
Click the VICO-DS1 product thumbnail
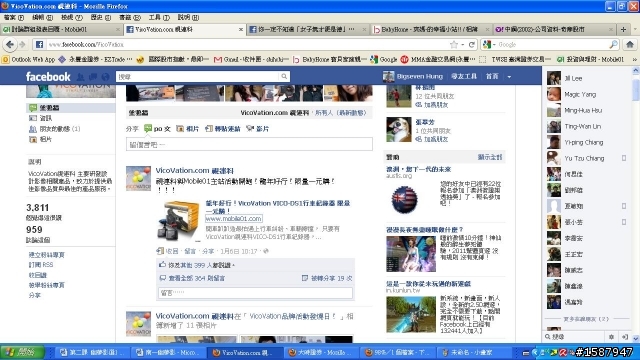[178, 220]
